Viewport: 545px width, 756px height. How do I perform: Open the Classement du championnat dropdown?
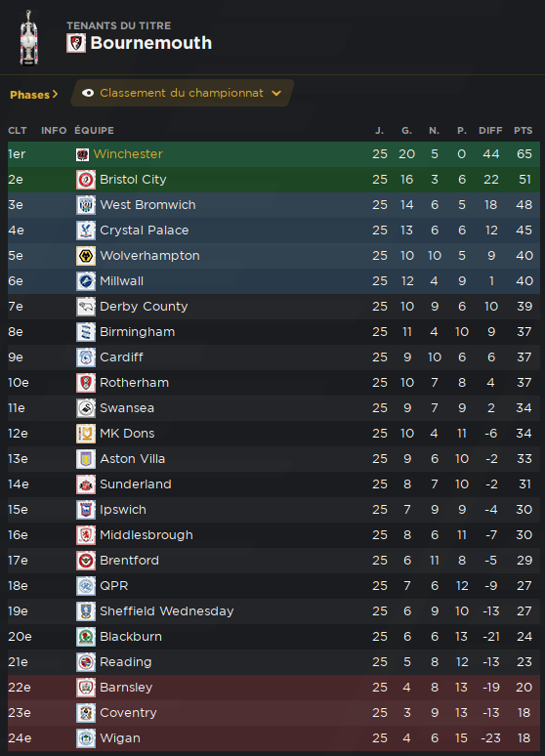coord(182,93)
